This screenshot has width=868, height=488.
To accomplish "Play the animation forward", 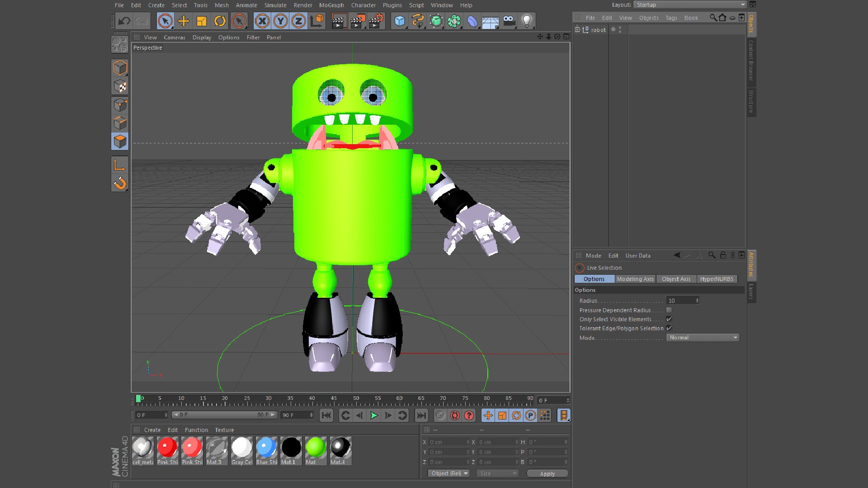I will coord(374,415).
